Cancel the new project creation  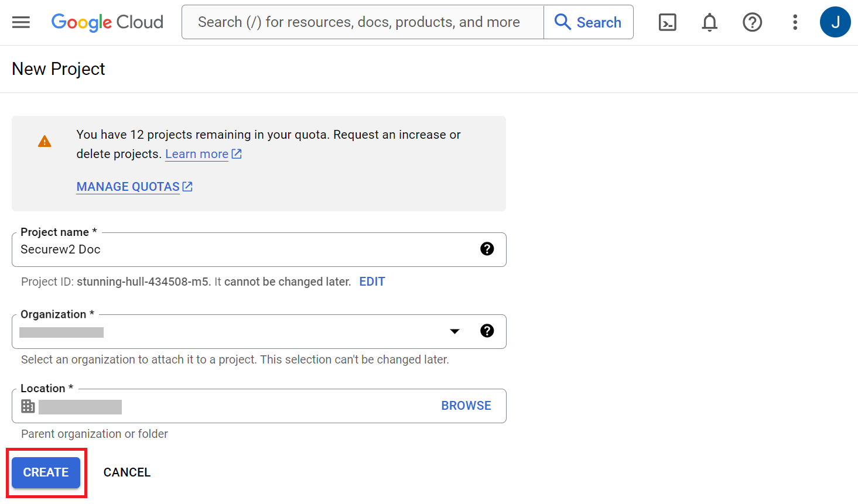[x=127, y=472]
